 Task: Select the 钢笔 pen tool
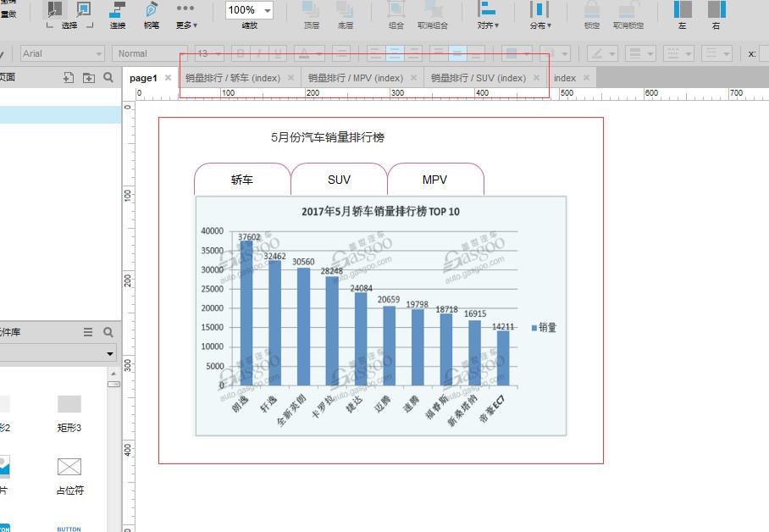click(151, 14)
